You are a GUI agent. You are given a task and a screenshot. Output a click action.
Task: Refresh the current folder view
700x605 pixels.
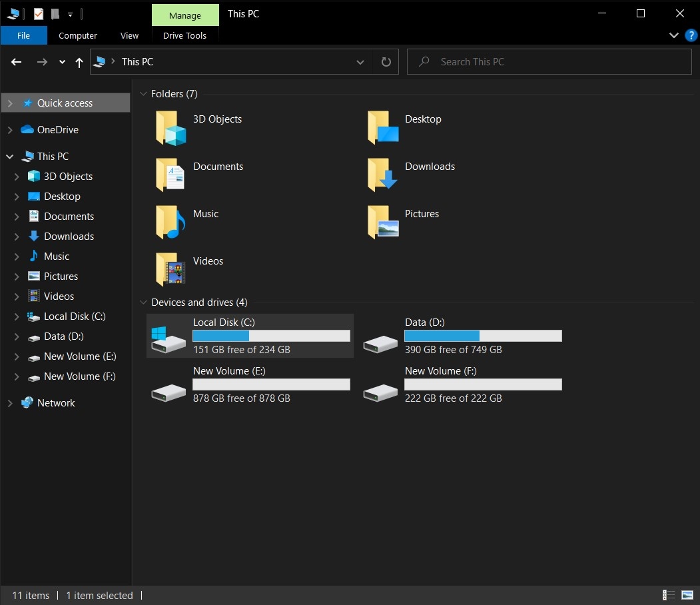pyautogui.click(x=386, y=61)
